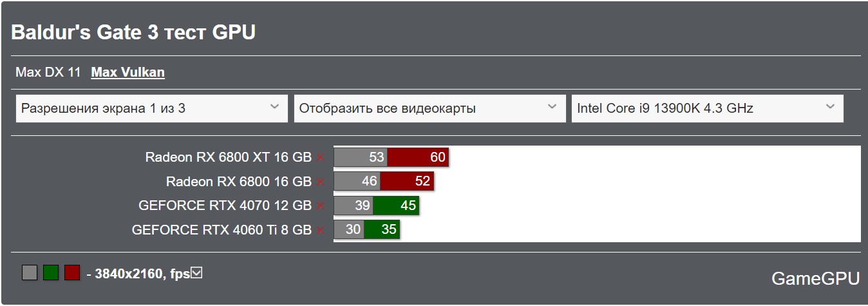Open the screen resolution dropdown
Image resolution: width=868 pixels, height=306 pixels.
151,108
